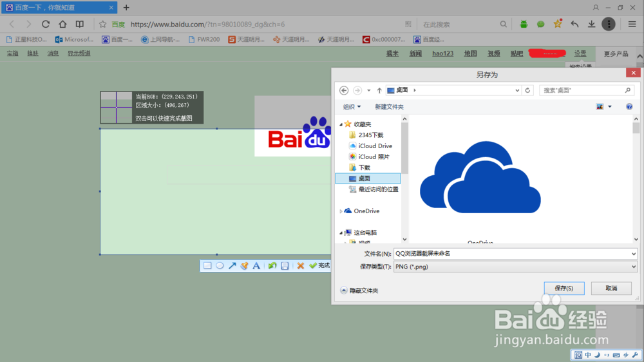
Task: Select iCloud Drive in sidebar
Action: click(370, 146)
